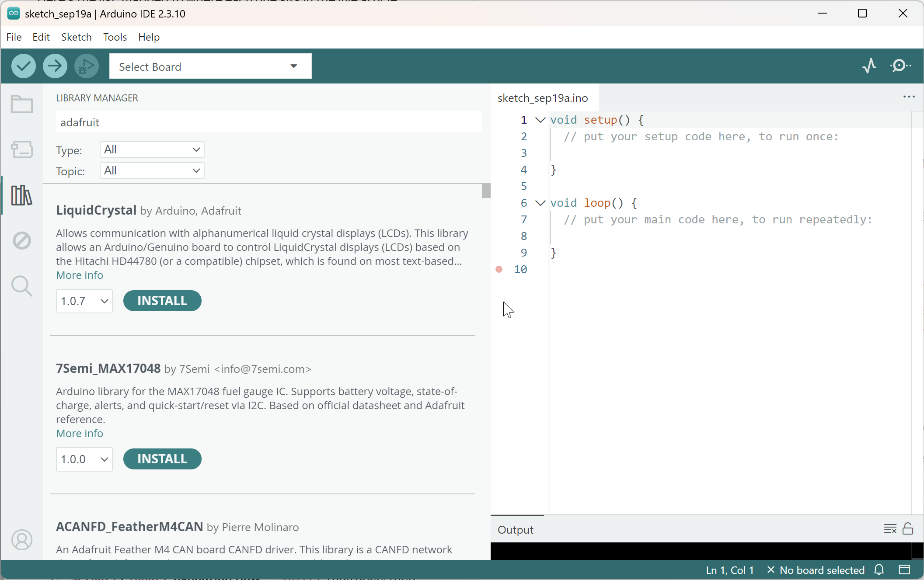
Task: Maximize the Arduino IDE window
Action: (862, 13)
